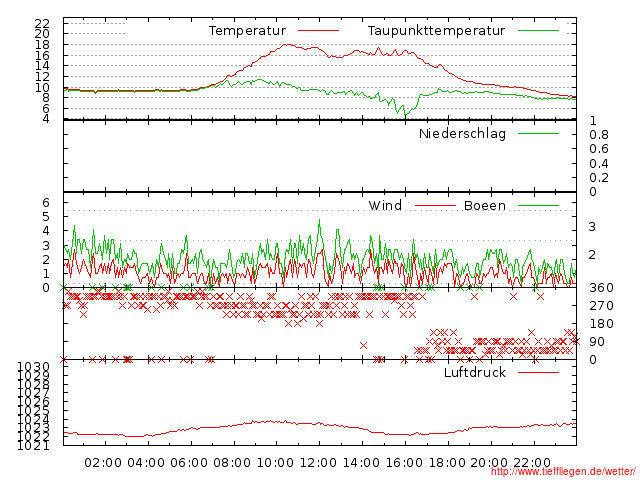Click the 04:00 time axis label
Image resolution: width=640 pixels, height=480 pixels.
click(x=146, y=463)
